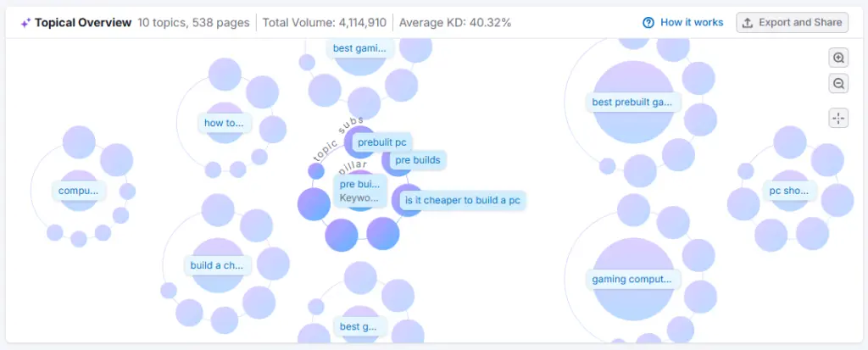Select 'is it cheaper to build a pc' label
Screen dimensions: 868x350
(462, 201)
